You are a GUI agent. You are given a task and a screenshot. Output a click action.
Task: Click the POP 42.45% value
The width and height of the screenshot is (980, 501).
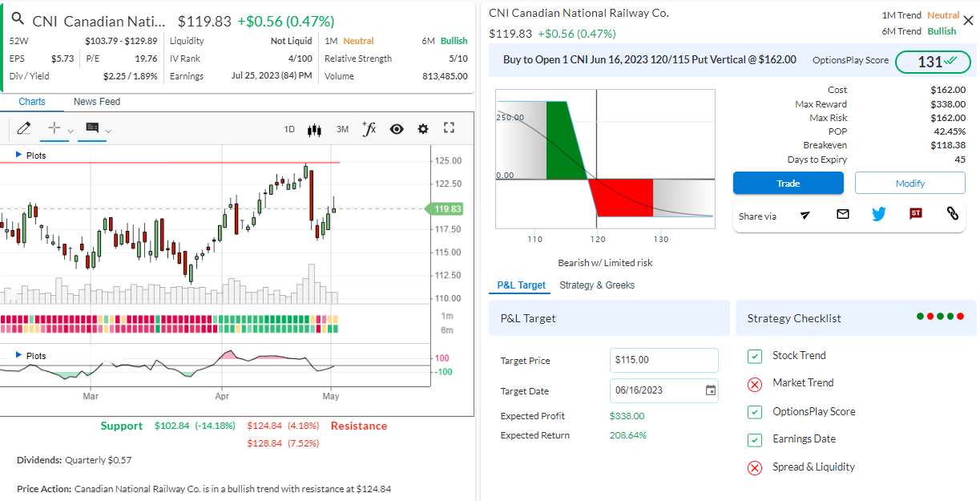point(950,131)
